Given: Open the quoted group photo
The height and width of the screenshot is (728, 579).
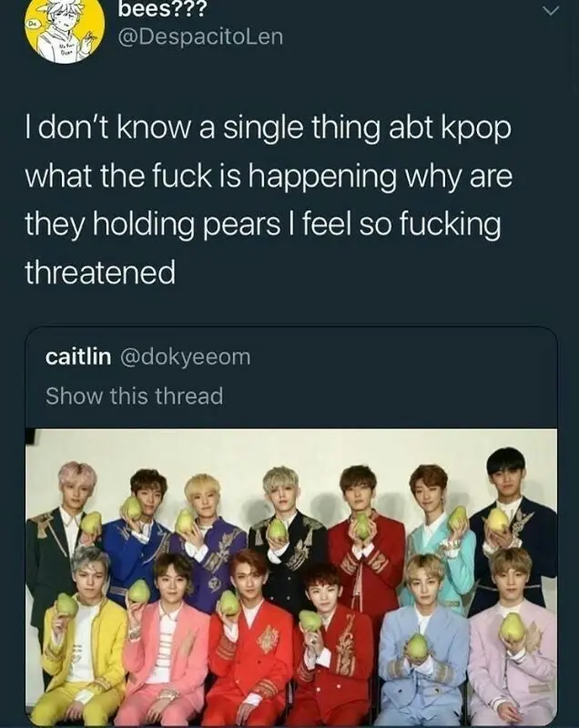Looking at the screenshot, I should pyautogui.click(x=291, y=577).
